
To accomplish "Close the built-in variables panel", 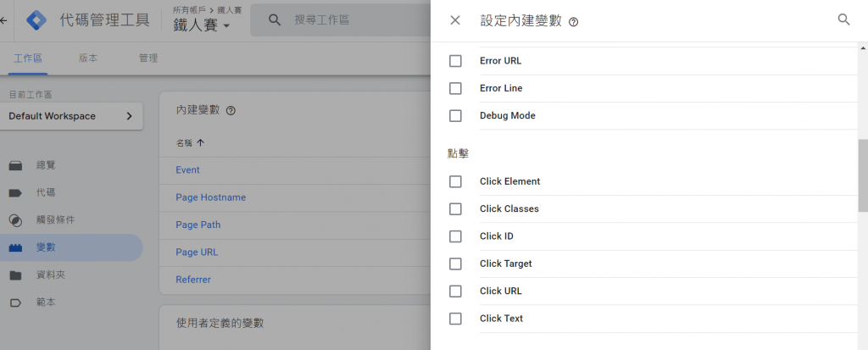I will pyautogui.click(x=455, y=20).
